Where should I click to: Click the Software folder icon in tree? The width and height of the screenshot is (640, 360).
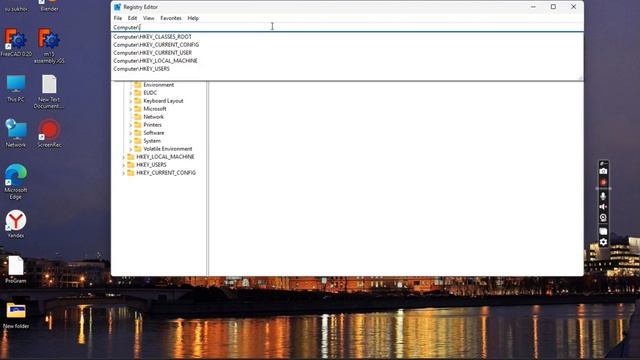click(x=138, y=133)
